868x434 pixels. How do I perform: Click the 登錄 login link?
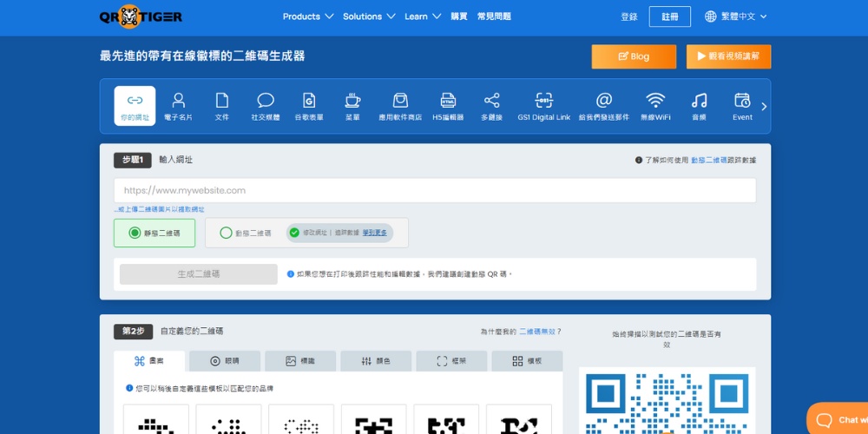click(x=628, y=16)
